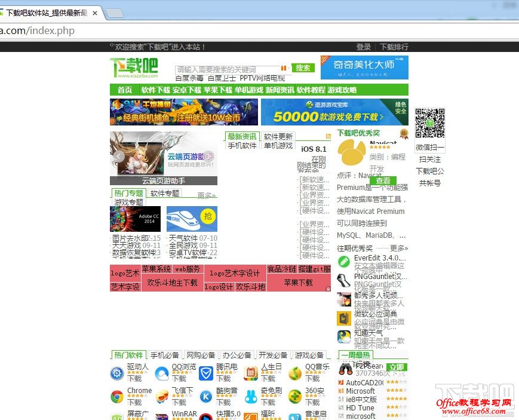Image resolution: width=519 pixels, height=420 pixels.
Task: Open 安卓下载 in navigation bar
Action: (187, 90)
